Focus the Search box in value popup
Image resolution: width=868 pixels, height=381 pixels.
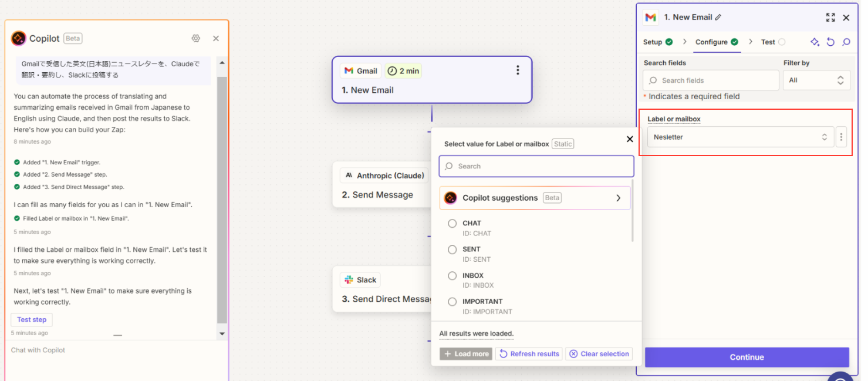[x=536, y=166]
